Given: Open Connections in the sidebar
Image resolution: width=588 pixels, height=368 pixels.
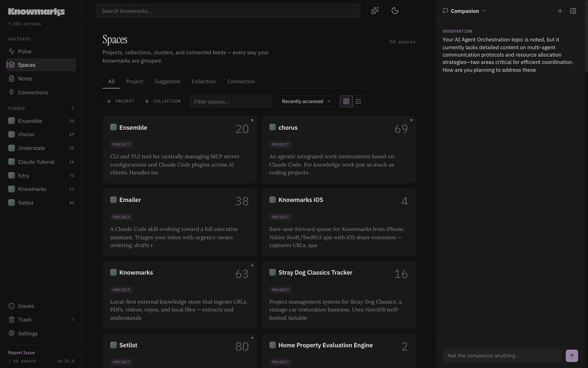Looking at the screenshot, I should click(x=41, y=92).
